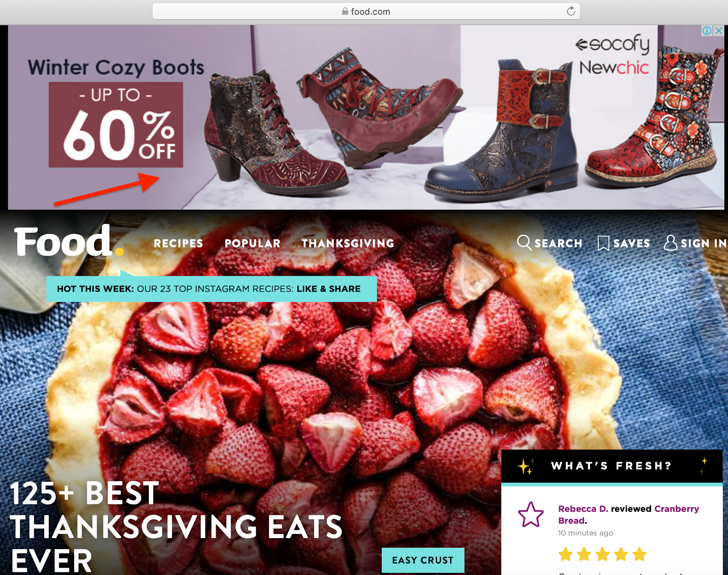Click the 125+ Best Thanksgiving Eats headline
Screen dimensions: 728x575
pyautogui.click(x=176, y=527)
